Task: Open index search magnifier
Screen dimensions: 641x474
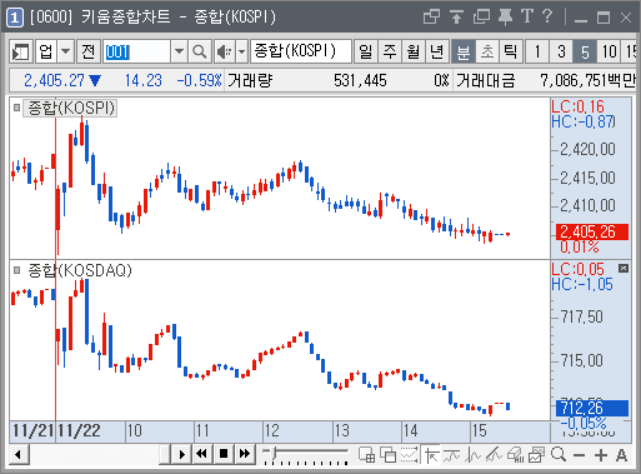Action: (199, 52)
